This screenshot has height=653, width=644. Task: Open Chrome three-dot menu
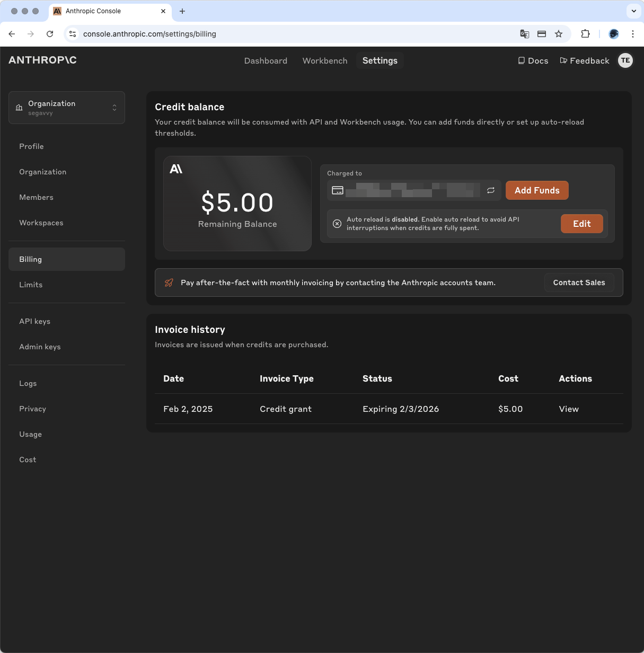(x=633, y=34)
